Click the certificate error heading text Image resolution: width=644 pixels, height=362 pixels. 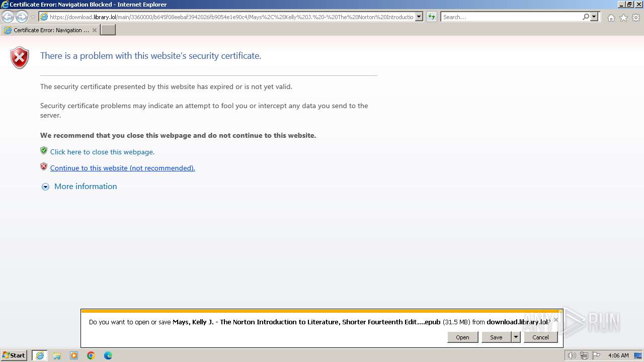[x=150, y=56]
